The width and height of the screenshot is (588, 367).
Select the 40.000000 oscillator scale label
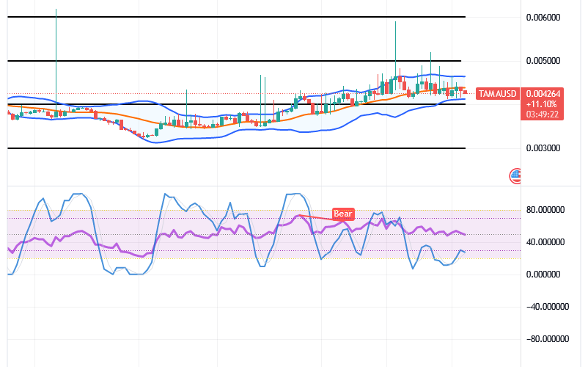pos(545,242)
